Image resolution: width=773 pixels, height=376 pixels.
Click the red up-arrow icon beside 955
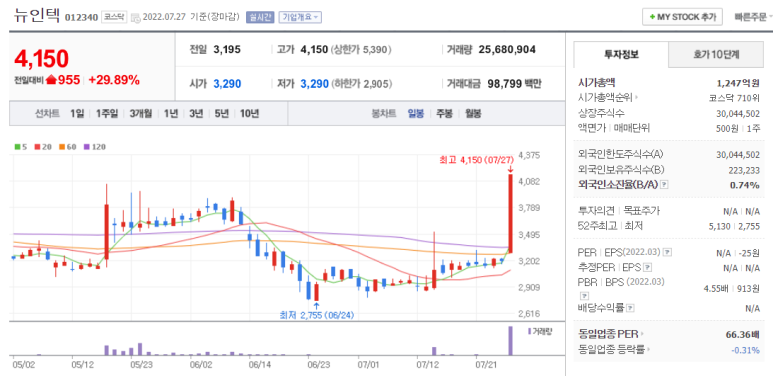(x=51, y=80)
